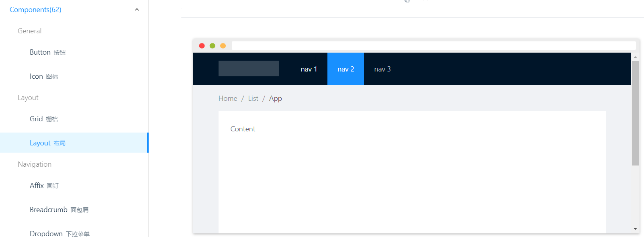Screen dimensions: 644x237
Task: Click the Navigation group label
Action: click(x=35, y=164)
